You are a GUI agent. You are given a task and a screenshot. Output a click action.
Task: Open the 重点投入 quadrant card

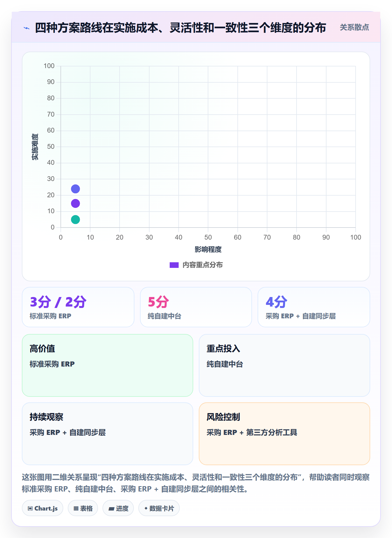(284, 365)
